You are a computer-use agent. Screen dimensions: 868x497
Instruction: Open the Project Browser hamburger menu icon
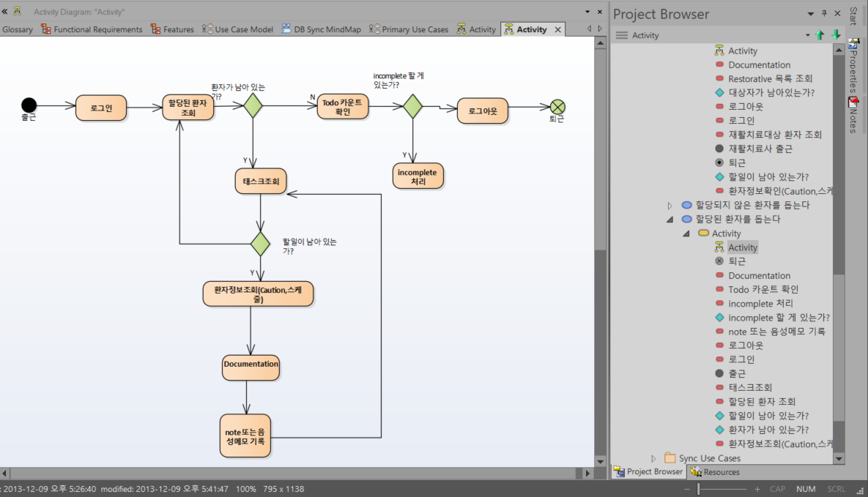tap(622, 35)
